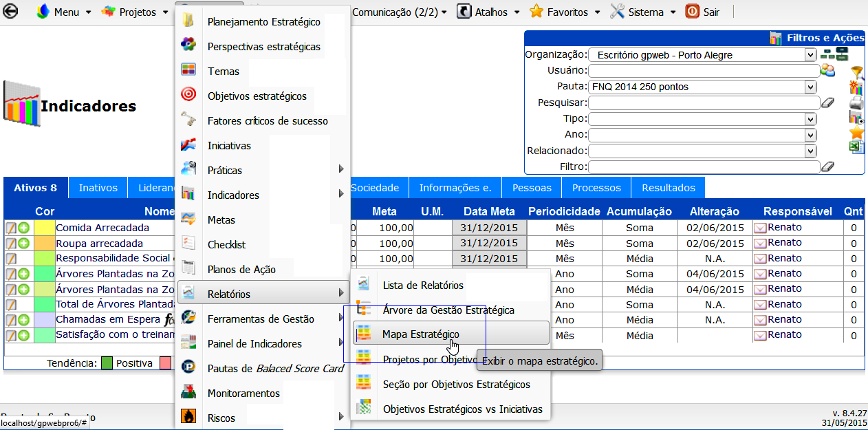The image size is (868, 430).
Task: Edit the Comida Arrecadada indicator
Action: (11, 228)
